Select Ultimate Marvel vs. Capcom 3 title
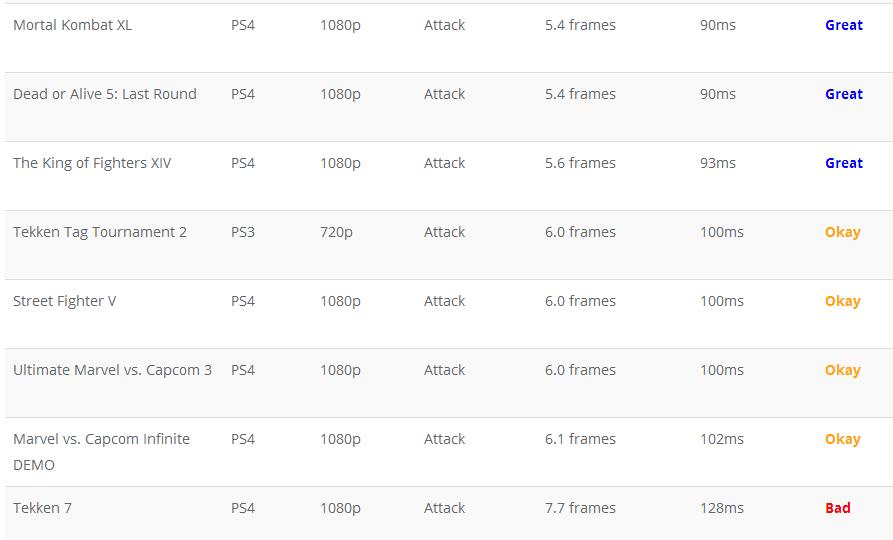893x540 pixels. [112, 370]
